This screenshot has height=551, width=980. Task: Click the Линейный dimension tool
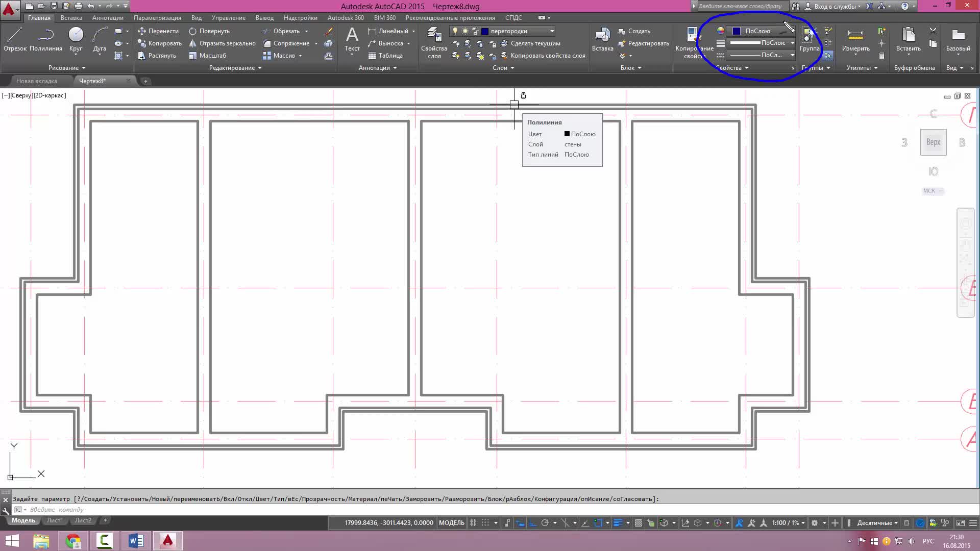coord(388,31)
